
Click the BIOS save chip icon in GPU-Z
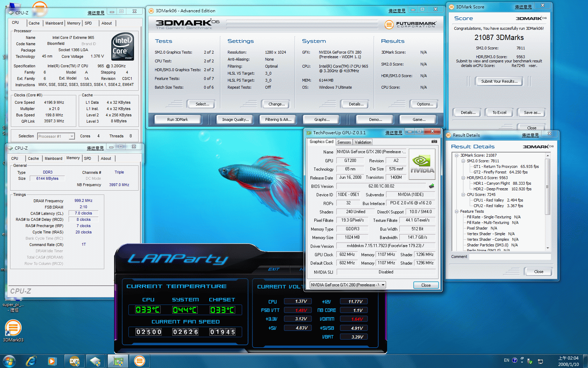432,186
